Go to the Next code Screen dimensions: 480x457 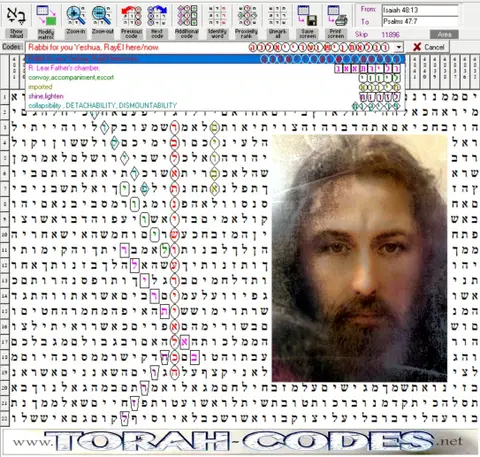(x=157, y=21)
